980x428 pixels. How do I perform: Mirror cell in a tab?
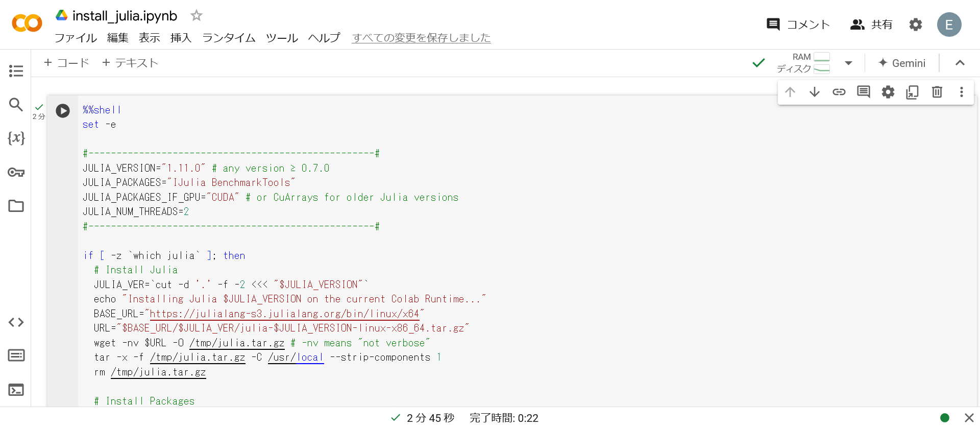pos(913,92)
